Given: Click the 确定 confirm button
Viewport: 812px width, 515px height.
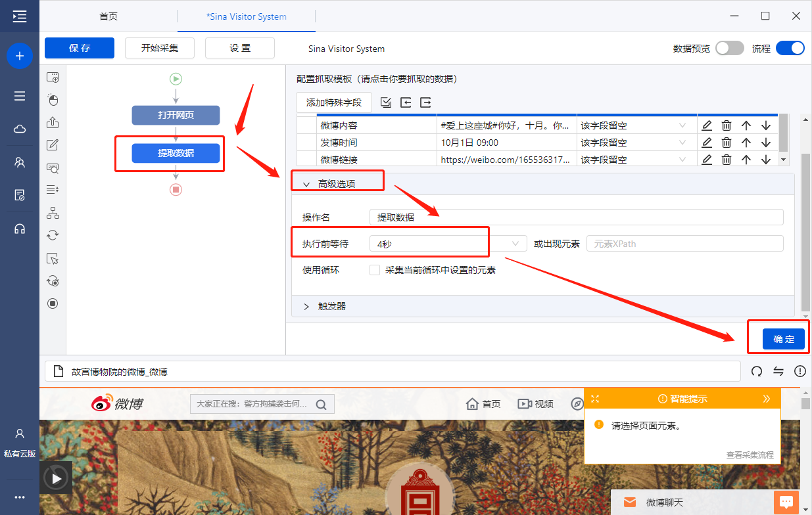Looking at the screenshot, I should (784, 339).
